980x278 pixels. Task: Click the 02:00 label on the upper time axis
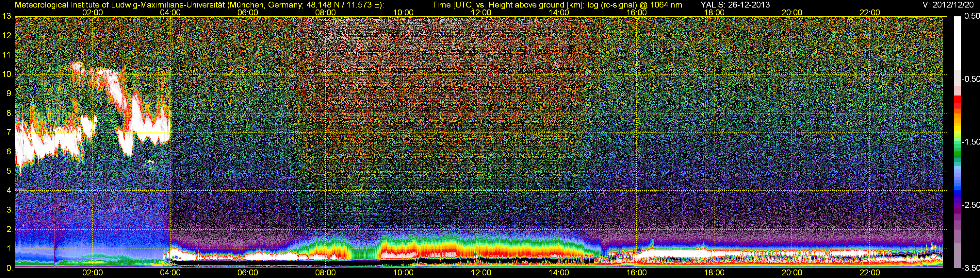coord(92,12)
